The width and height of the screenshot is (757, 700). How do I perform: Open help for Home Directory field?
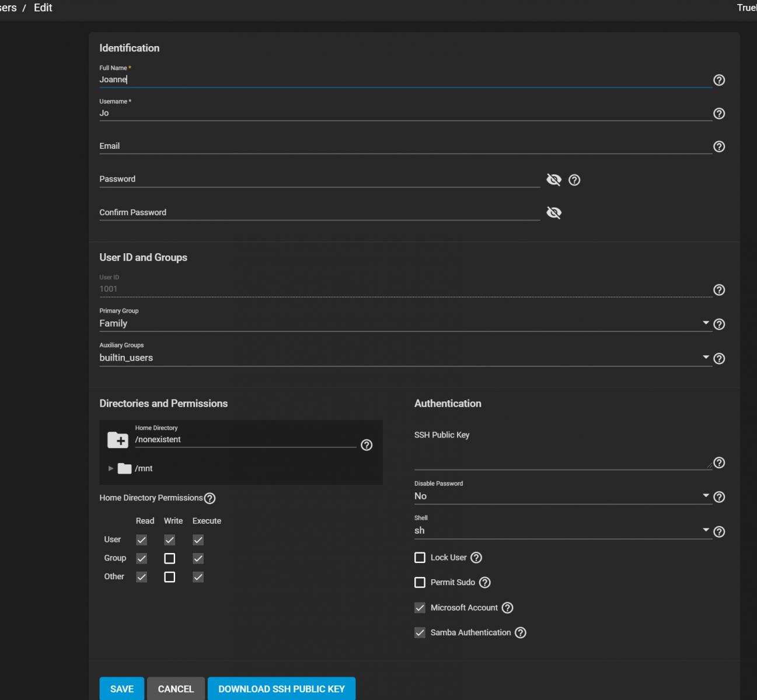click(367, 445)
